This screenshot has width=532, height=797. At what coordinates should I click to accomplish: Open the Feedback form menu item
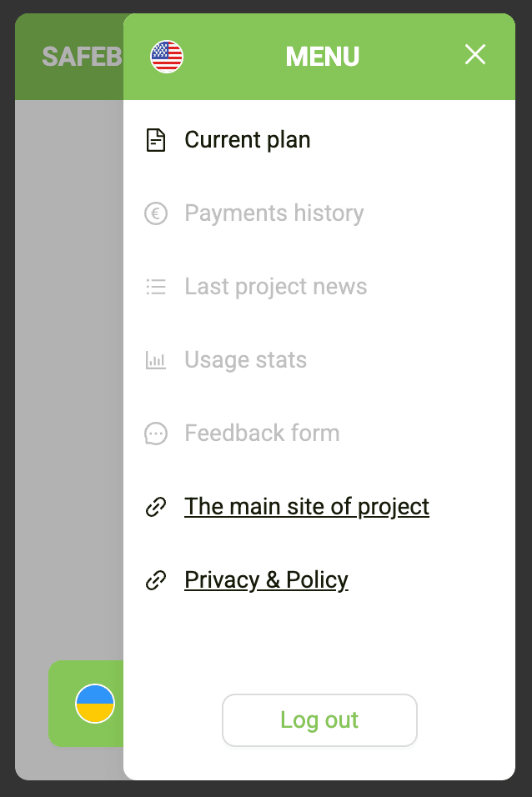(x=262, y=433)
